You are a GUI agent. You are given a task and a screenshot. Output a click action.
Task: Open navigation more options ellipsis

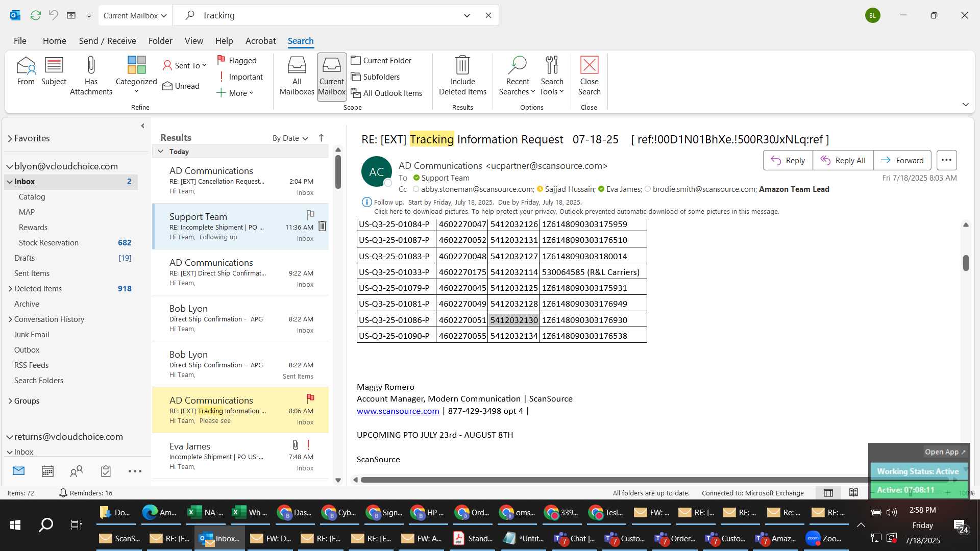135,471
